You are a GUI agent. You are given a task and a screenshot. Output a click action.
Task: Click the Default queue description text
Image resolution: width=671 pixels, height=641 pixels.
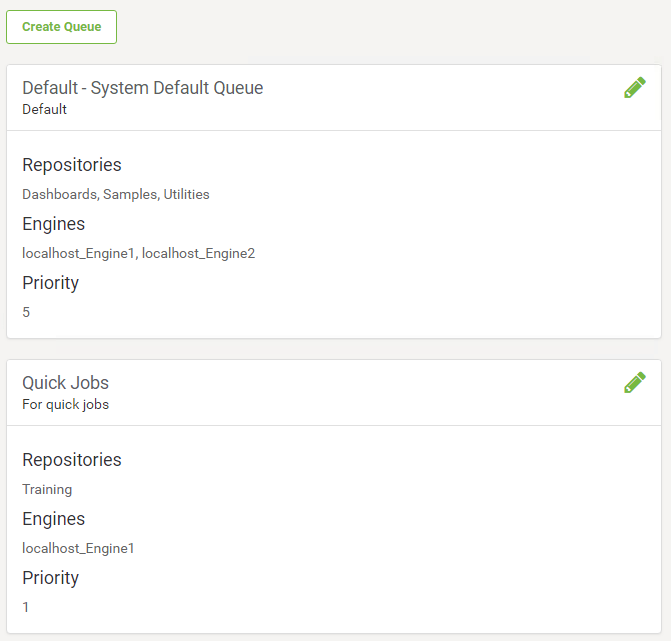(45, 109)
